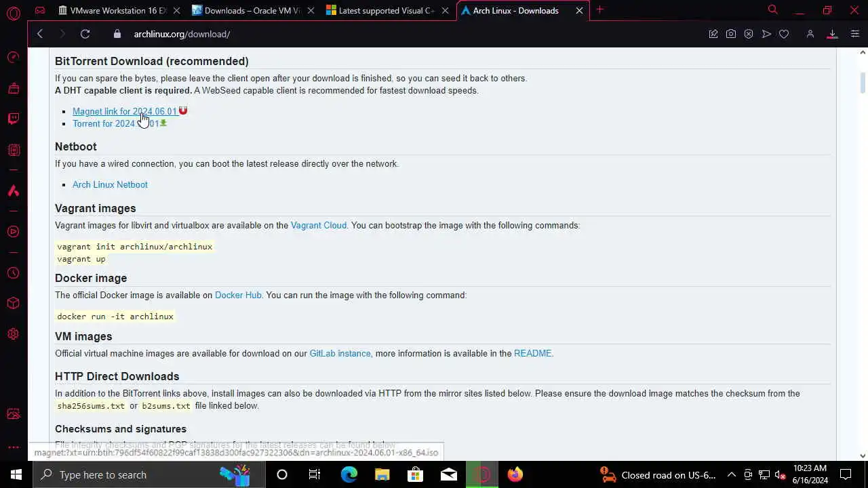This screenshot has height=488, width=868.
Task: Reload the current page
Action: (x=85, y=34)
